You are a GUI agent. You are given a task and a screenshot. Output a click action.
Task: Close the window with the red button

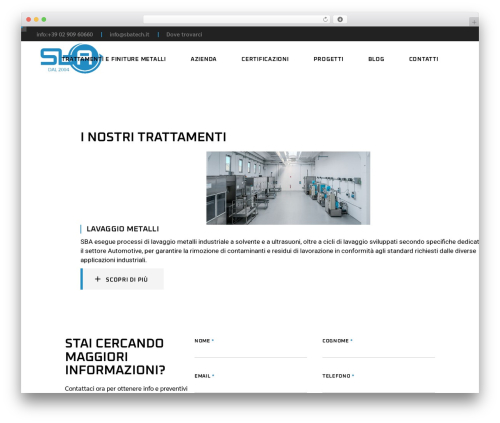[29, 20]
